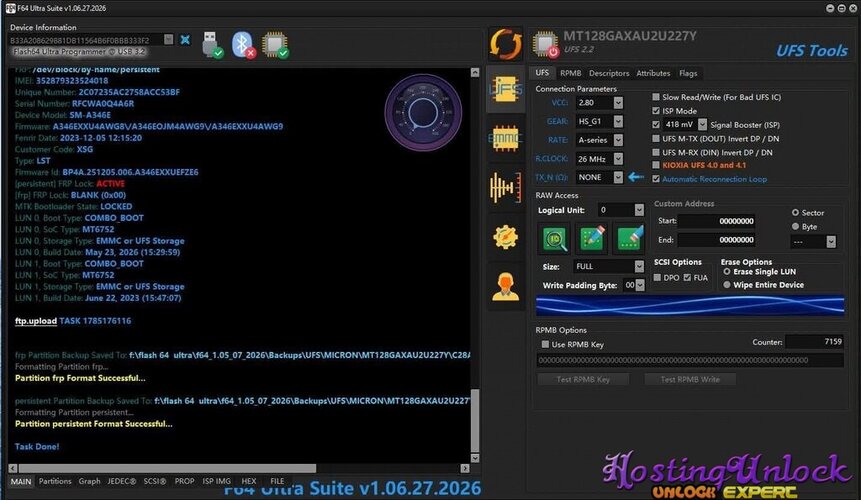
Task: Enable UFS M-RX (DIN) Invert DP / DN
Action: (x=656, y=152)
